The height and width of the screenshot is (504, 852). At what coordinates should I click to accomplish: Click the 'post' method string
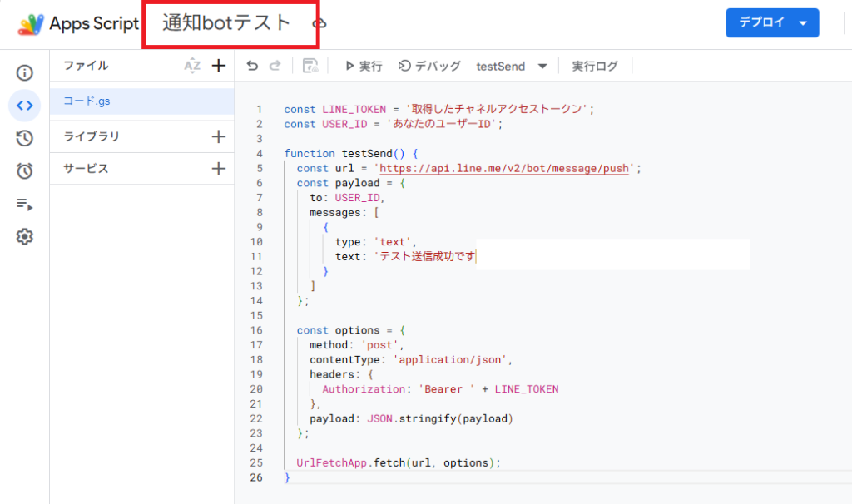379,345
